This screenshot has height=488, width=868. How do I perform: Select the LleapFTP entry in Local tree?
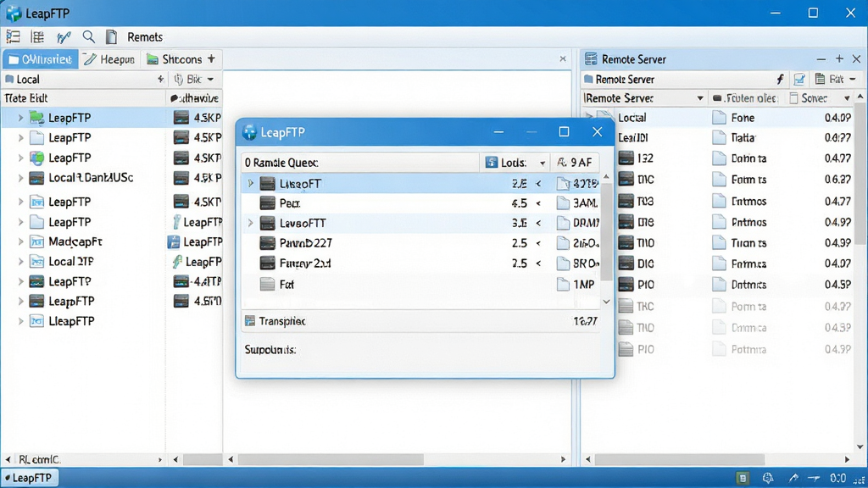tap(71, 321)
